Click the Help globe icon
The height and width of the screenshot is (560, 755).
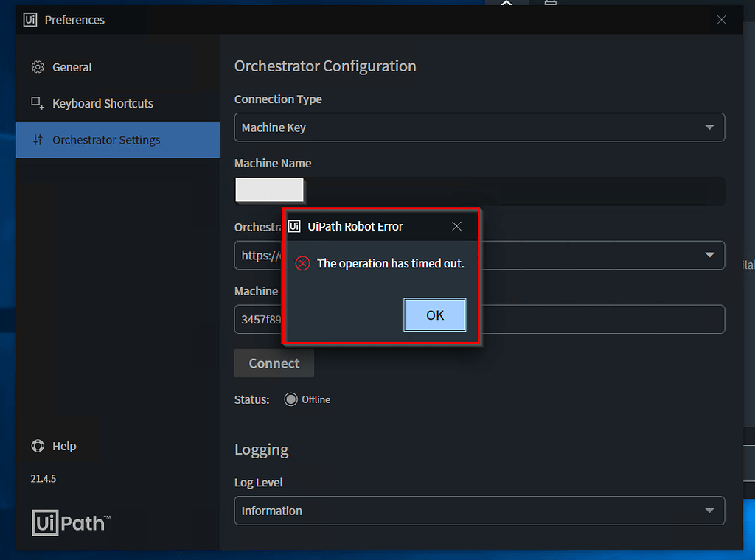pos(38,446)
